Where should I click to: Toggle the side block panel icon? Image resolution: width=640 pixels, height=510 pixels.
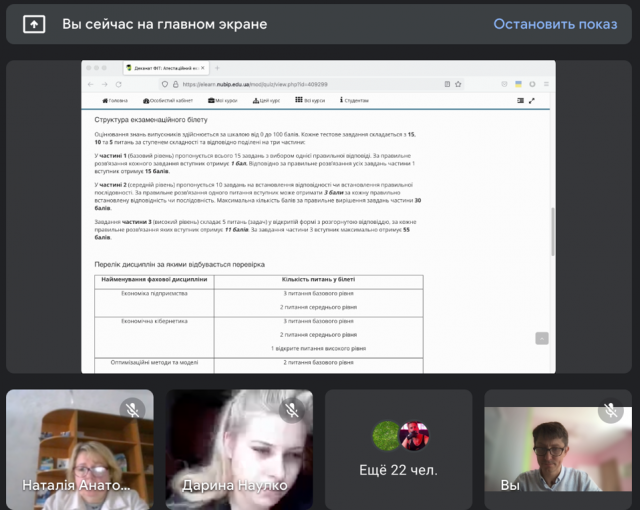pyautogui.click(x=520, y=100)
